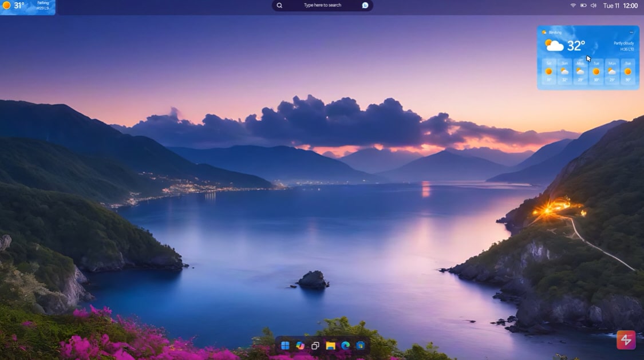Click the magnifier icon in the search bar
The image size is (644, 360).
point(279,5)
